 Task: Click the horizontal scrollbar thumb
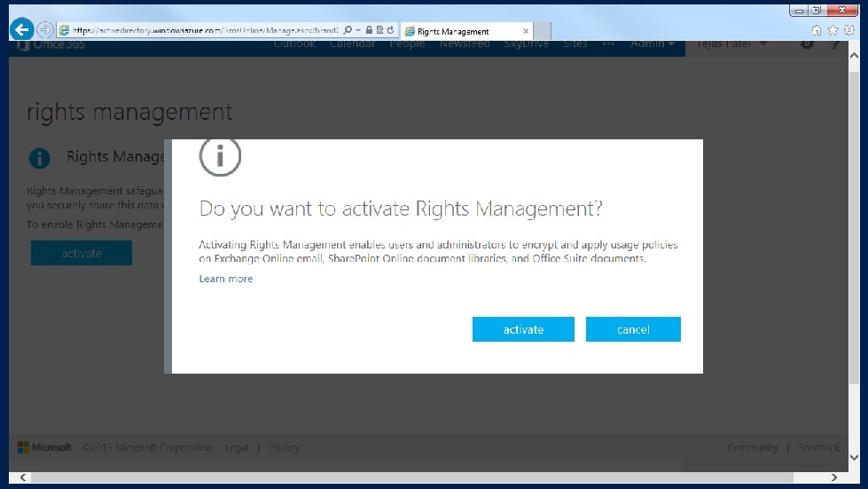pyautogui.click(x=412, y=477)
